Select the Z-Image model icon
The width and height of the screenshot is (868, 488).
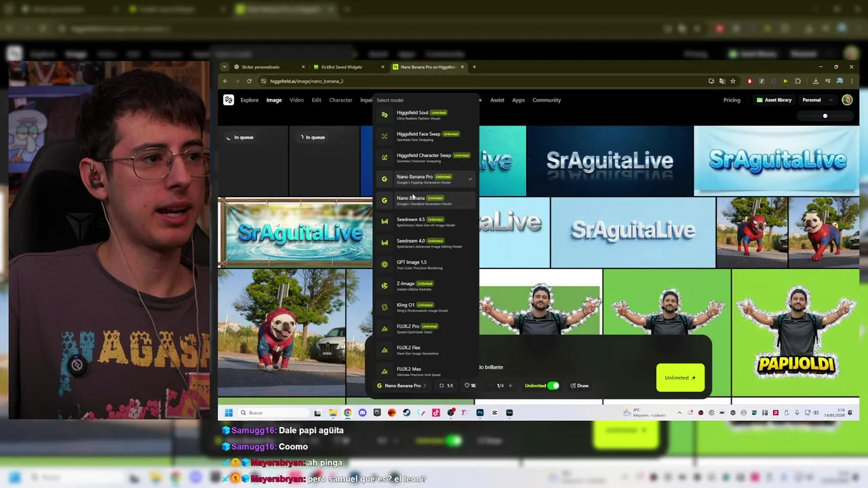pyautogui.click(x=384, y=285)
